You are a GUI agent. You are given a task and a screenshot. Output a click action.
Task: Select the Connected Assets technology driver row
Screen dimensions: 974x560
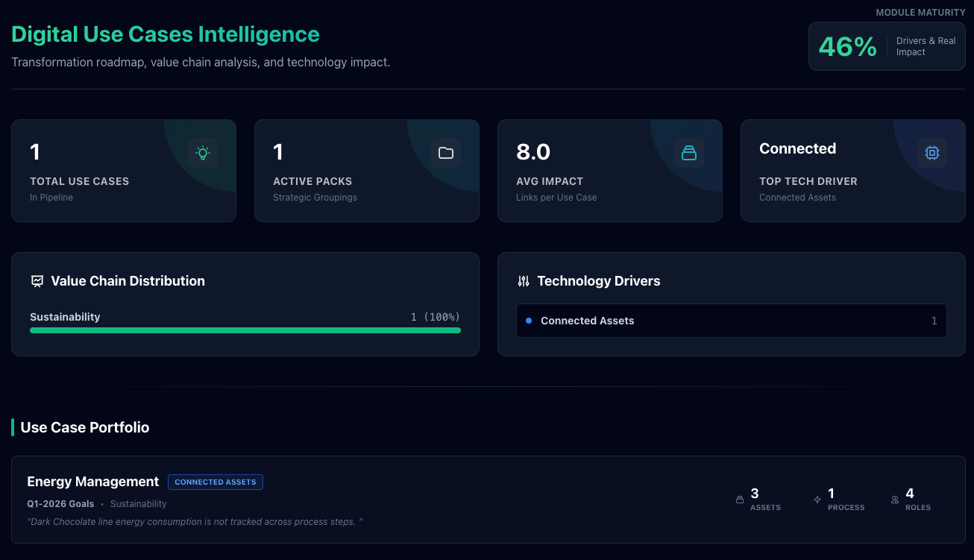pyautogui.click(x=732, y=321)
